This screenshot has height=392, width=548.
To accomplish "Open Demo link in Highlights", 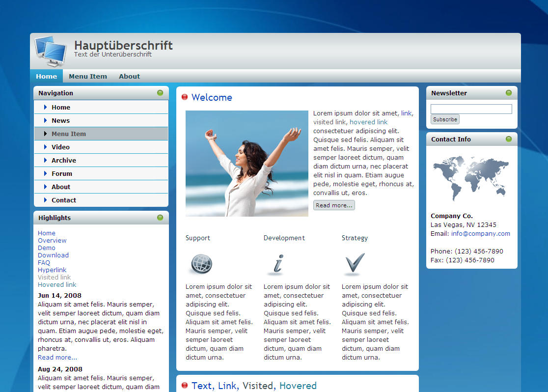I will click(47, 248).
